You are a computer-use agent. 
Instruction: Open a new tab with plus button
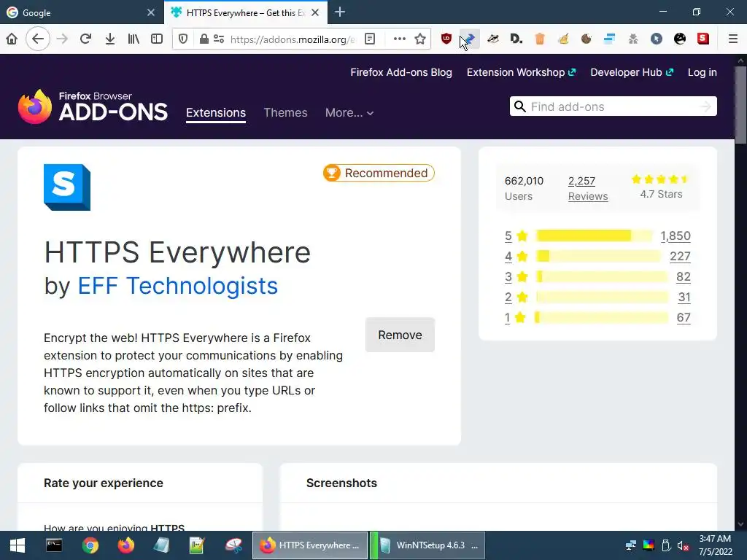(340, 12)
